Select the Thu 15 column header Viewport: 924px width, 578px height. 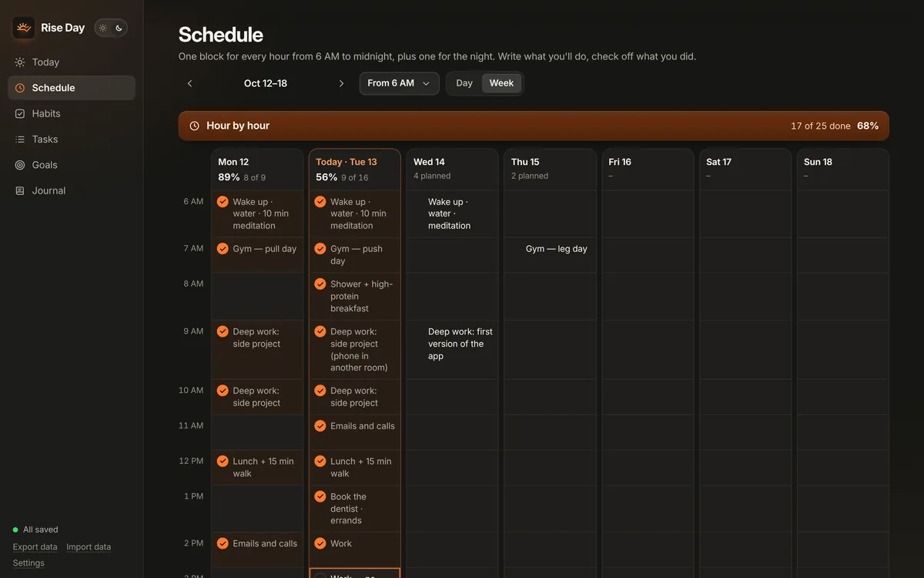pyautogui.click(x=551, y=169)
